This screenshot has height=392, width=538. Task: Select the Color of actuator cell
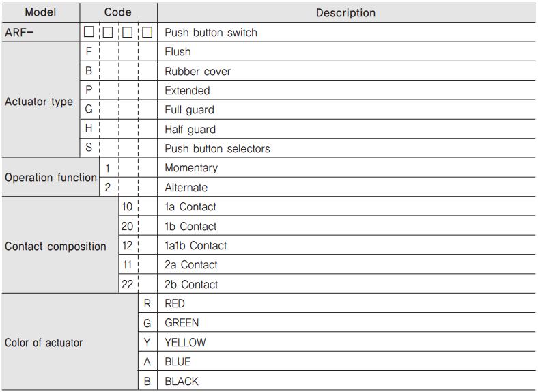pos(70,342)
